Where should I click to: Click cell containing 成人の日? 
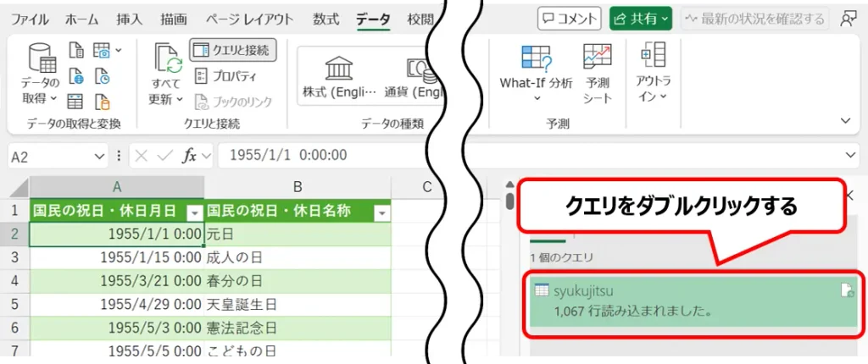tap(298, 258)
